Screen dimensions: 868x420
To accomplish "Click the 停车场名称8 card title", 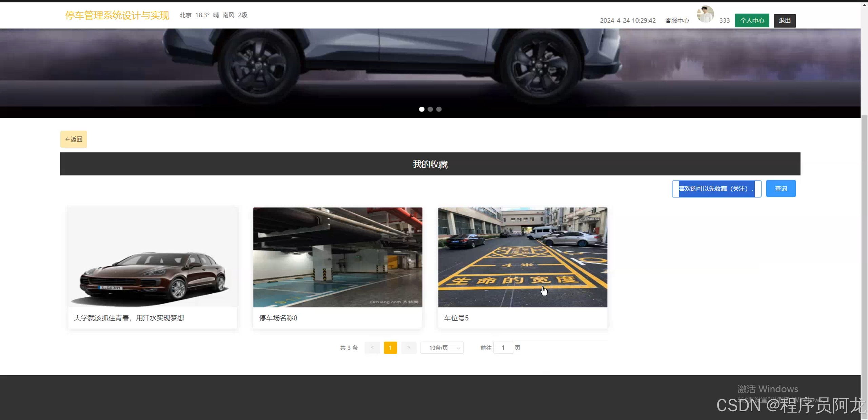I will [278, 318].
